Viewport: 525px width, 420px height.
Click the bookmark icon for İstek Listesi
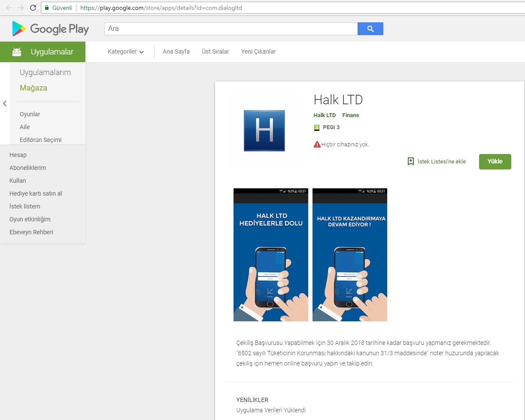[410, 161]
